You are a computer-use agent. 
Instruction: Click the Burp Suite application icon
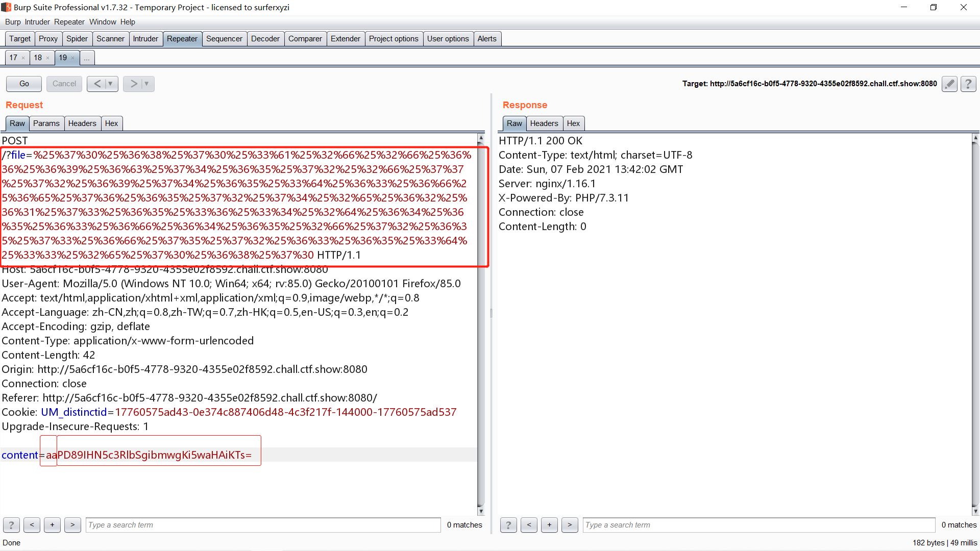[x=6, y=7]
